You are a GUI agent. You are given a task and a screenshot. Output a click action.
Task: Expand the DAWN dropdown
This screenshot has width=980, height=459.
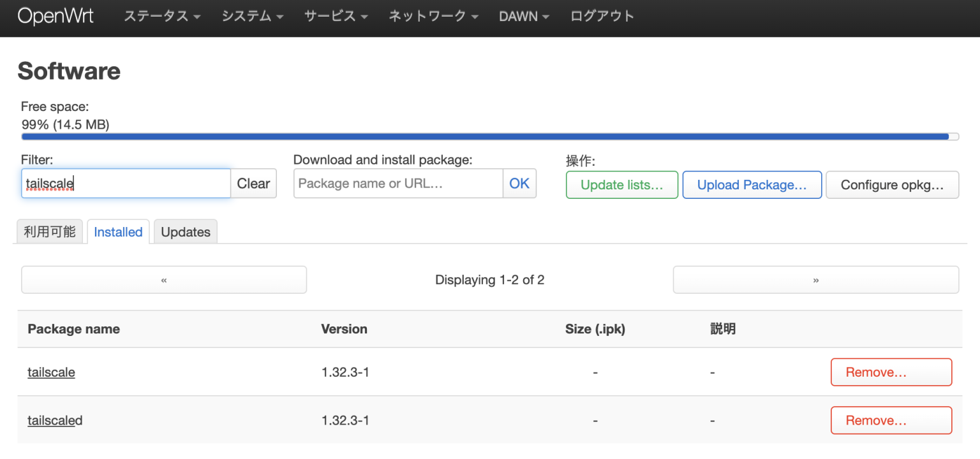(x=524, y=16)
